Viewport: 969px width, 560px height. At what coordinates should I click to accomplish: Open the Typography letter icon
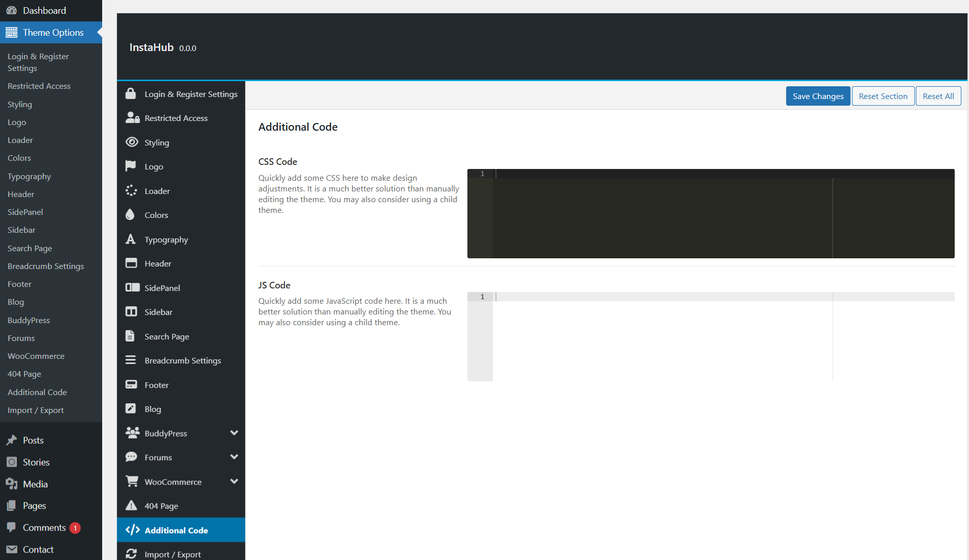click(131, 239)
